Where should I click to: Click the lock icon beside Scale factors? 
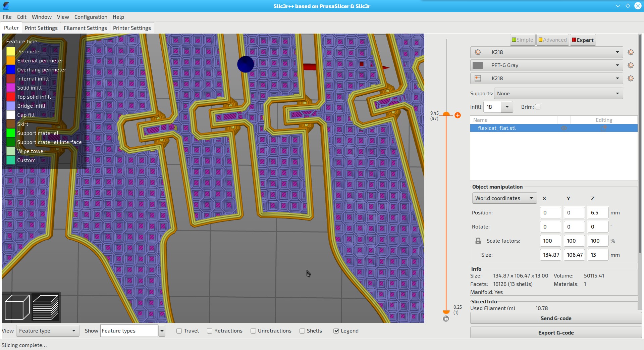tap(478, 241)
